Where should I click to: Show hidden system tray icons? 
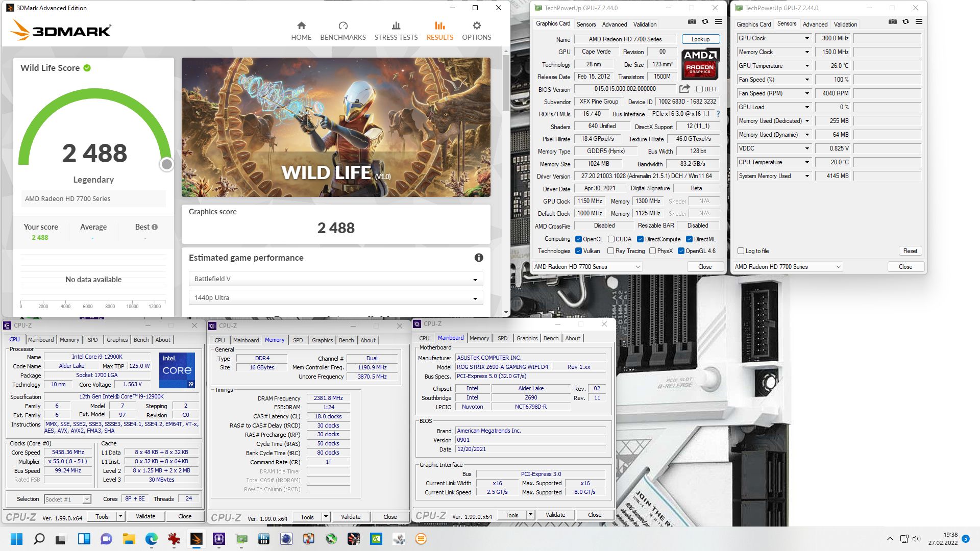click(890, 539)
